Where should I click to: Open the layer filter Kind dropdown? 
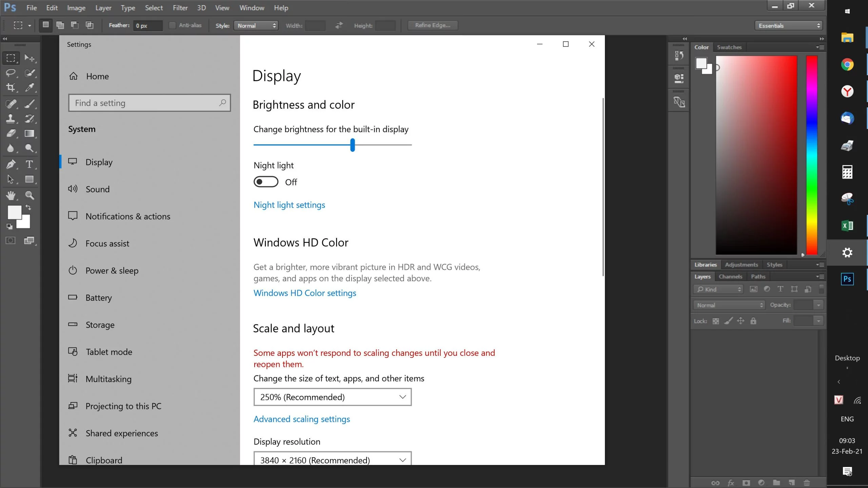point(718,289)
